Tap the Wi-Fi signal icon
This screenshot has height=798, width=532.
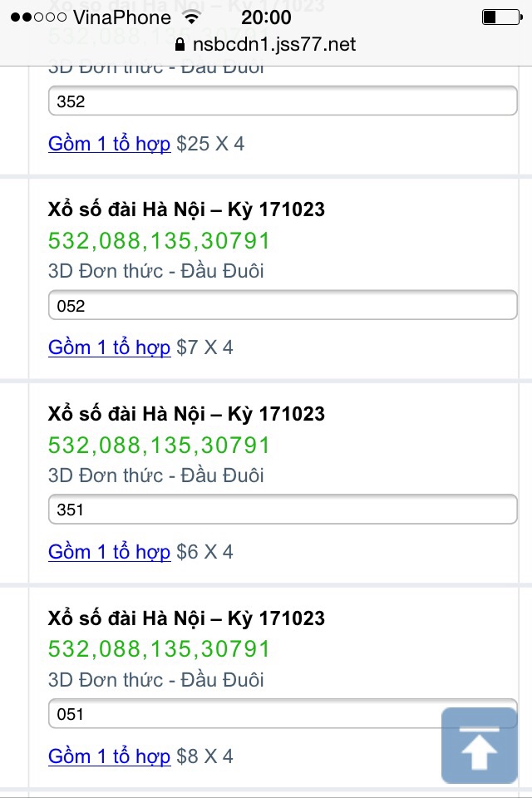click(191, 17)
